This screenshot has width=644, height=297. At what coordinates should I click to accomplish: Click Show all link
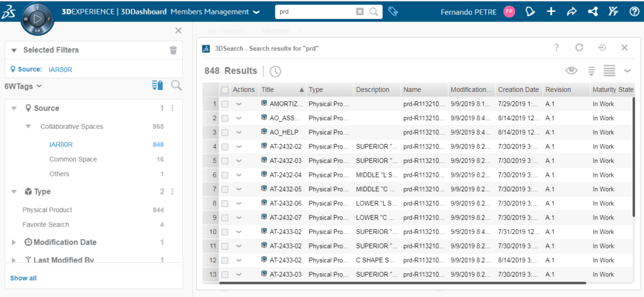coord(23,278)
